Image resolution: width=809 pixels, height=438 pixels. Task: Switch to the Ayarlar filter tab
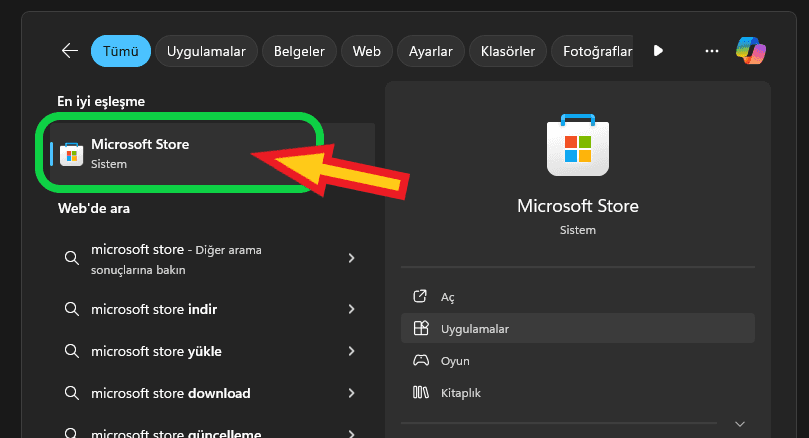tap(431, 51)
